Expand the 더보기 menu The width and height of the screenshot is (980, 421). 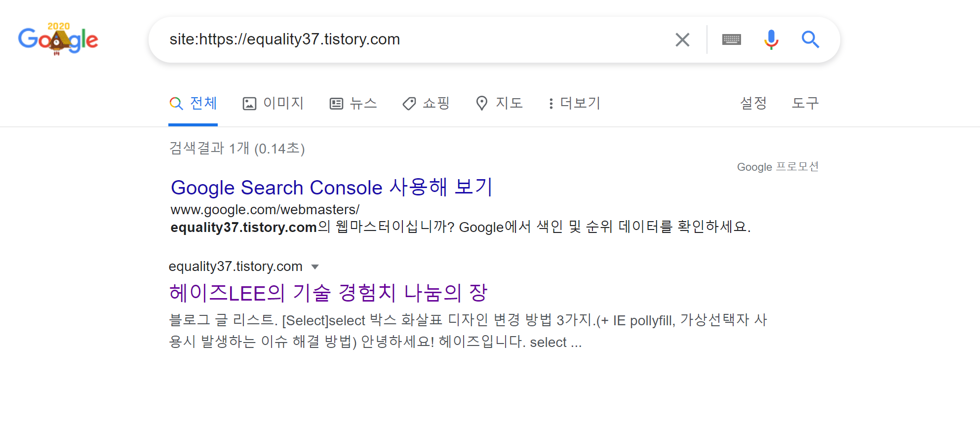(x=574, y=103)
